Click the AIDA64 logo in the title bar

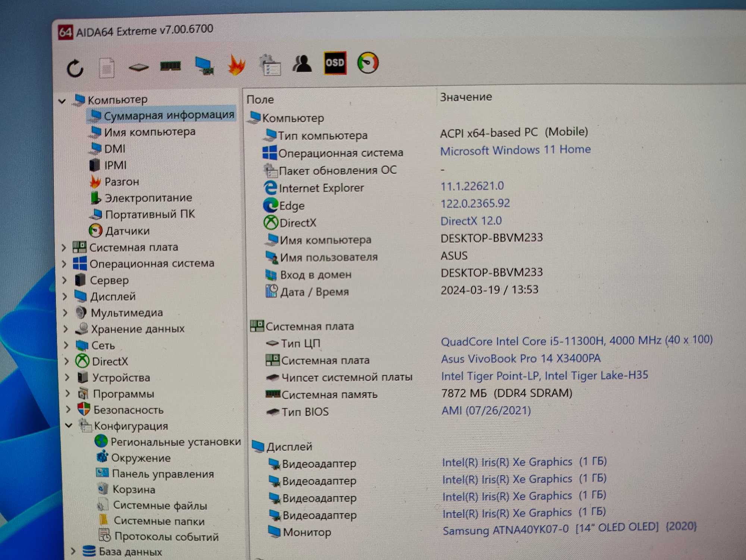pyautogui.click(x=65, y=32)
